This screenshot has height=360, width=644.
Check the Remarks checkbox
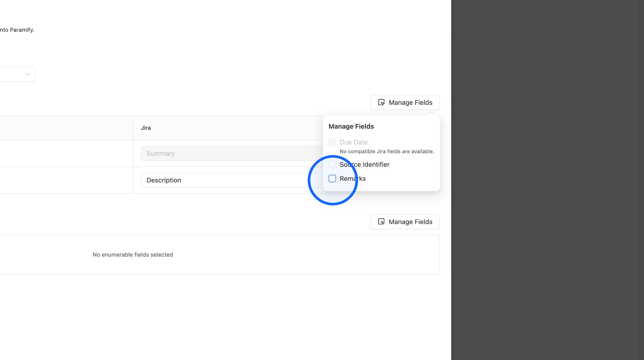tap(332, 179)
